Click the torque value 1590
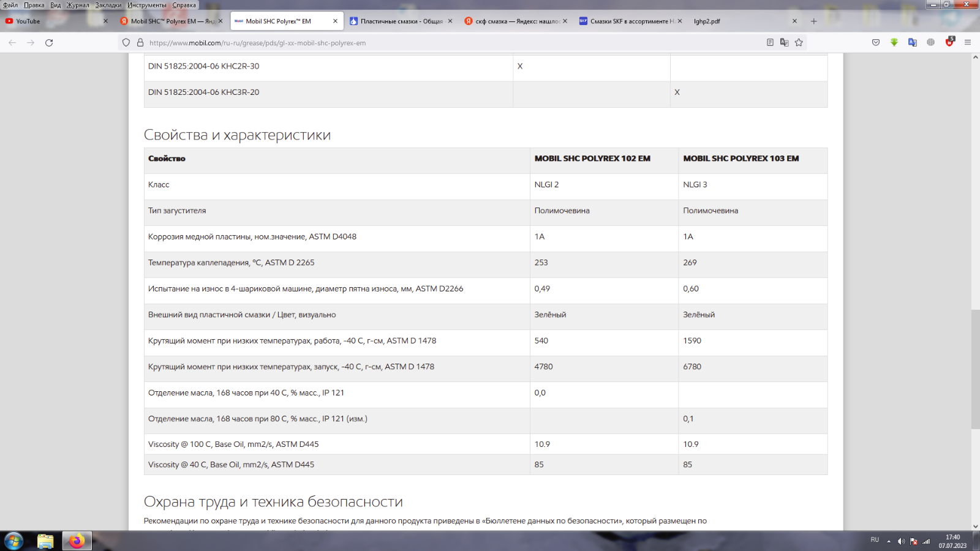Image resolution: width=980 pixels, height=551 pixels. pos(692,341)
